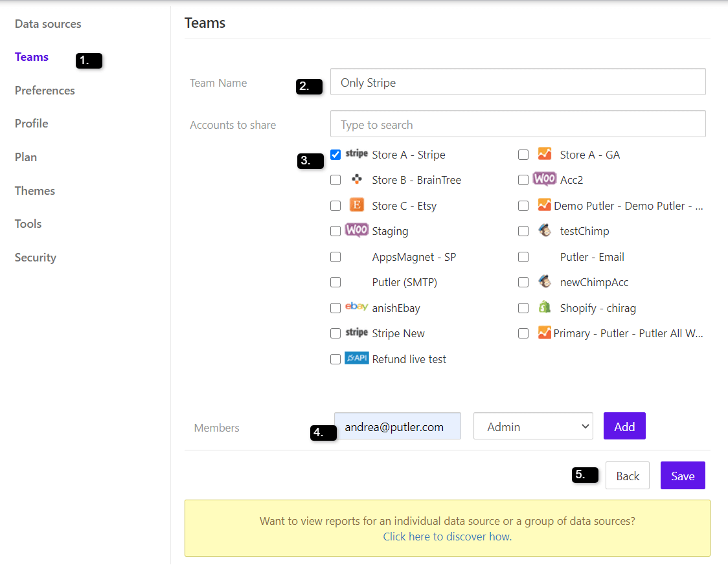Select the Primary - Putler checkbox
Screen dimensions: 728x565
(523, 333)
